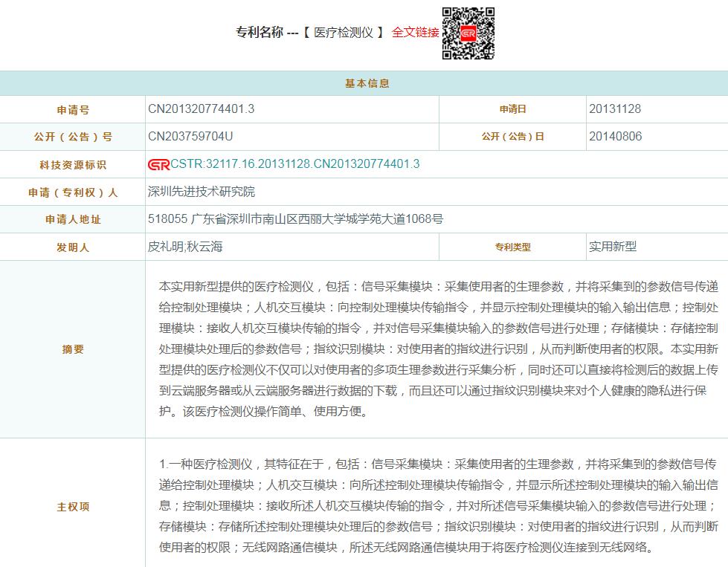
Task: Click the QR code image beside the title
Action: coord(468,33)
